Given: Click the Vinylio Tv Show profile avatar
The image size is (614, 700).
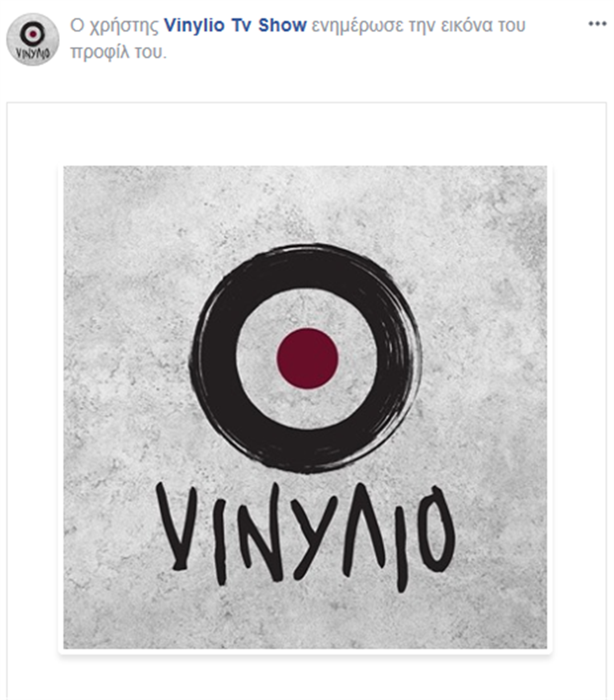Looking at the screenshot, I should [x=32, y=40].
